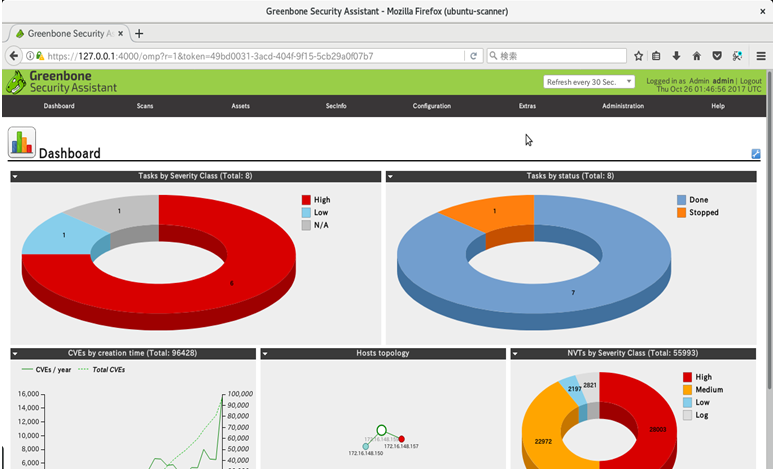Image resolution: width=773 pixels, height=471 pixels.
Task: Click the site information circle icon
Action: (x=30, y=56)
